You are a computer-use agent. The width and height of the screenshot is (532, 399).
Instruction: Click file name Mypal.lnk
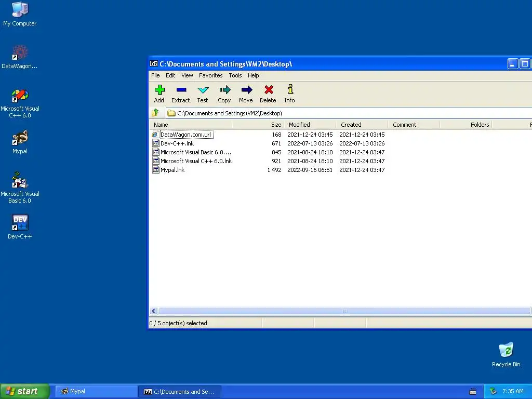pyautogui.click(x=172, y=170)
